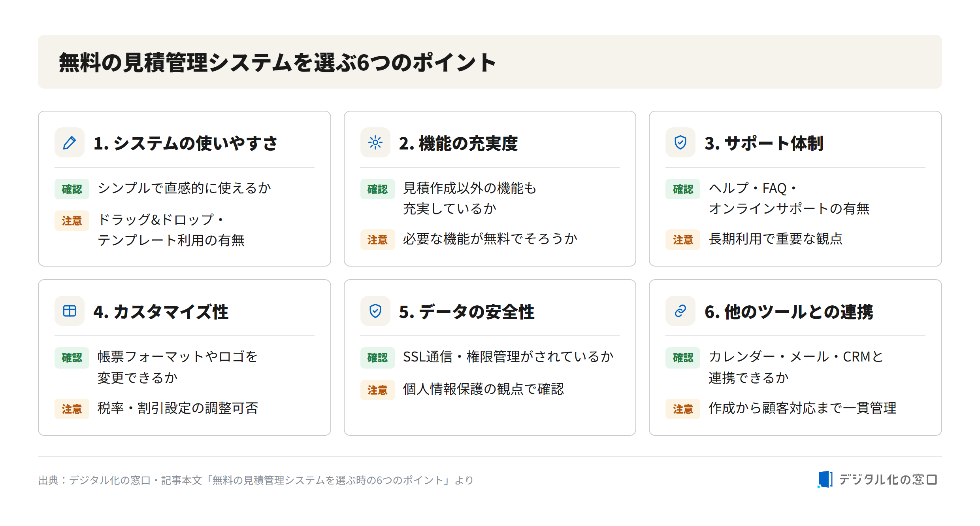Click the table grid icon beside カスタマイズ性
The image size is (980, 526).
[x=70, y=311]
